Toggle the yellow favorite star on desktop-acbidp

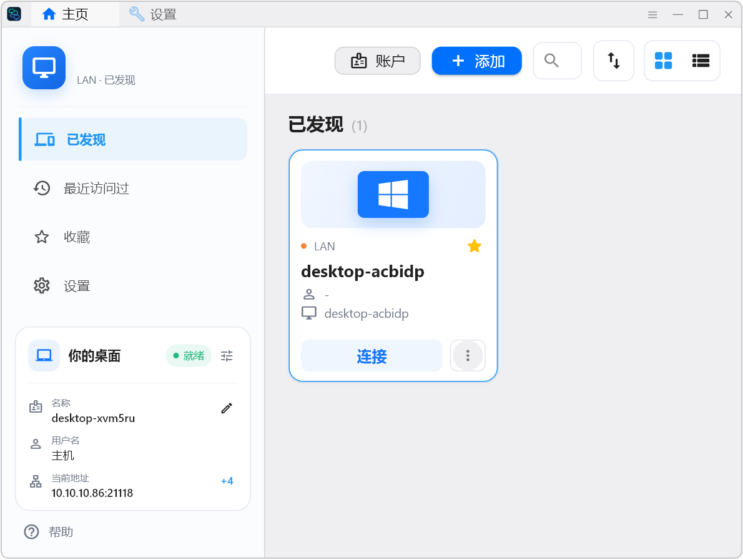tap(475, 246)
